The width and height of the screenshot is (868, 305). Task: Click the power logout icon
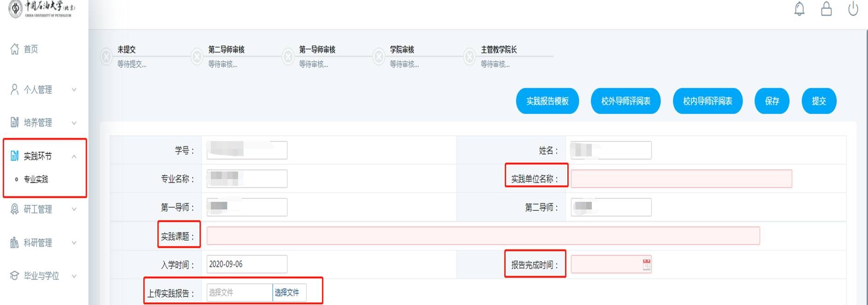853,9
